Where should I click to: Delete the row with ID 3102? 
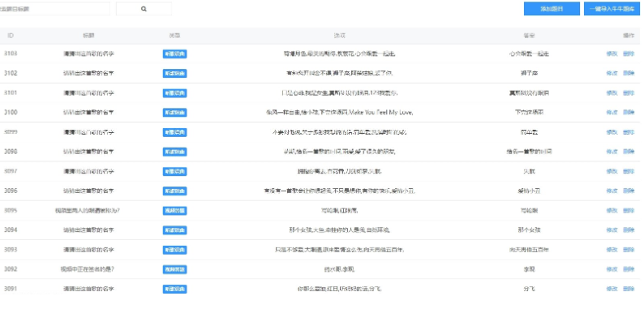[629, 73]
